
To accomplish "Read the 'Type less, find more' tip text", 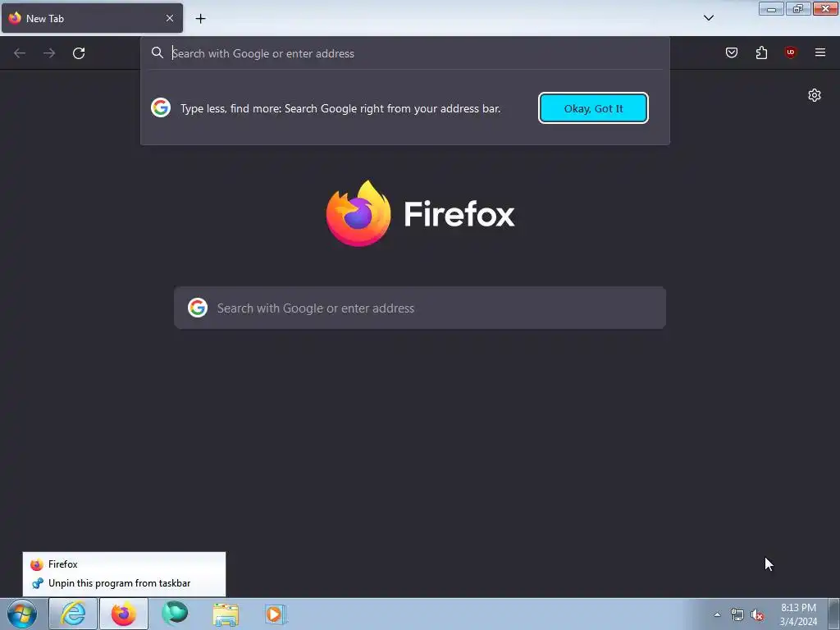I will click(x=340, y=108).
